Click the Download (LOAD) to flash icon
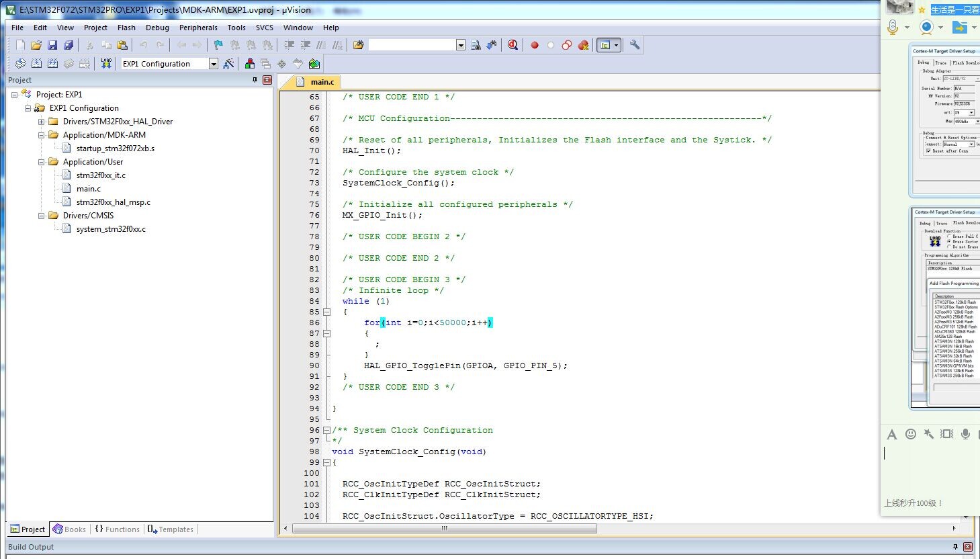The width and height of the screenshot is (980, 559). click(x=106, y=63)
